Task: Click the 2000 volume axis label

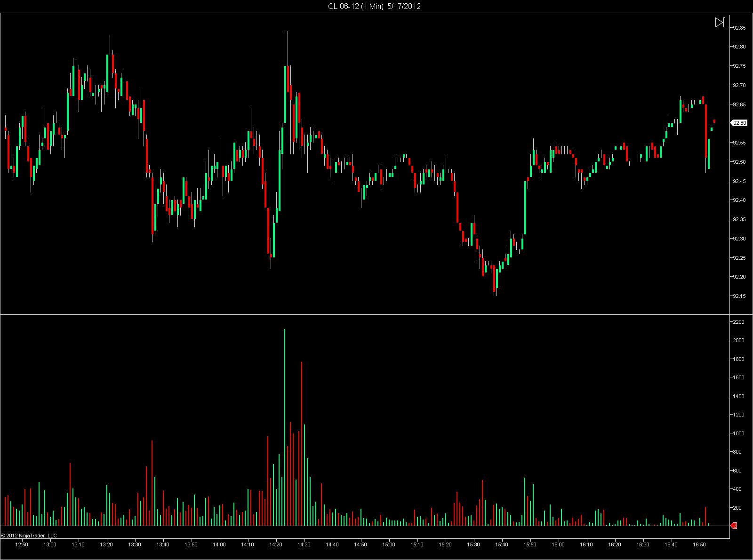Action: (x=738, y=340)
